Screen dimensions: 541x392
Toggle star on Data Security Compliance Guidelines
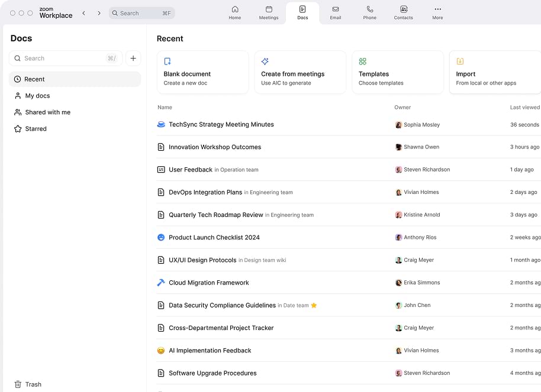pyautogui.click(x=314, y=306)
